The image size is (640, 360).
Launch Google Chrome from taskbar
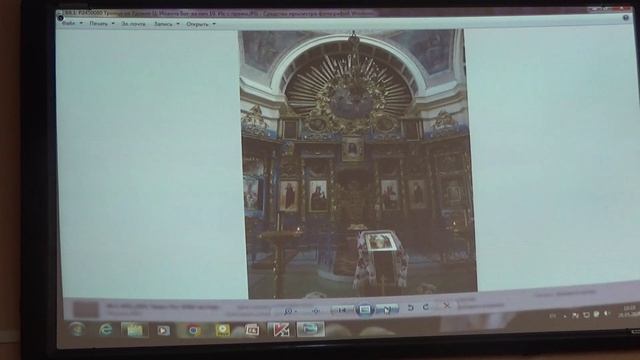tap(193, 330)
